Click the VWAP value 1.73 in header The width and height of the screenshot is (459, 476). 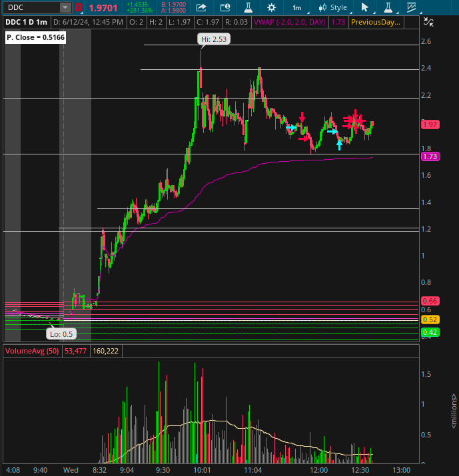pos(338,22)
